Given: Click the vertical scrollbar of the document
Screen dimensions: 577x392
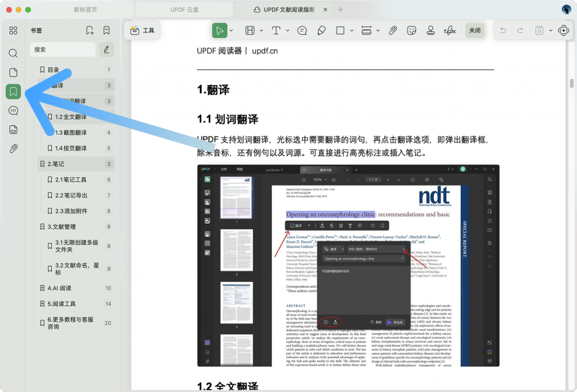Looking at the screenshot, I should tap(571, 83).
